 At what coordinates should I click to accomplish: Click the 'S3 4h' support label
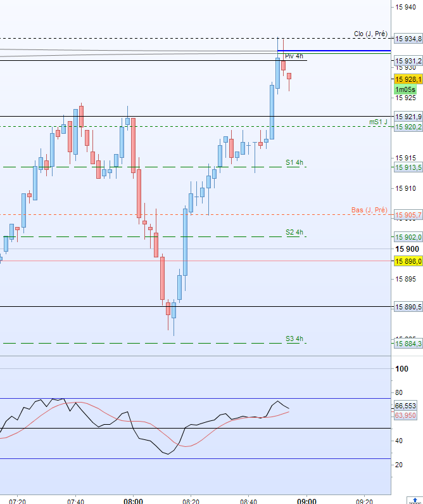[x=294, y=339]
